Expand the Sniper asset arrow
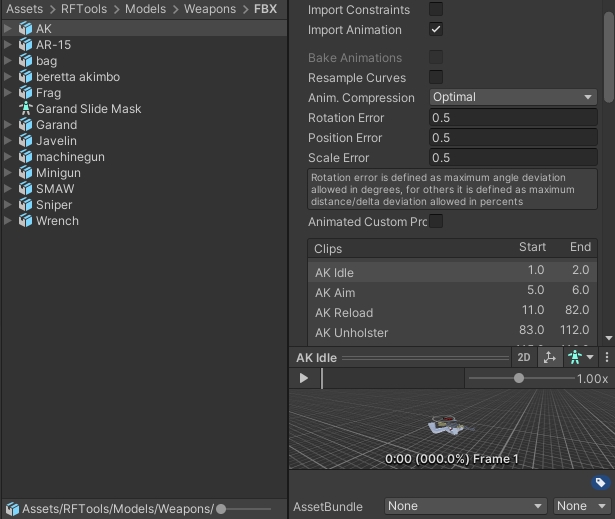This screenshot has height=519, width=615. coord(7,204)
